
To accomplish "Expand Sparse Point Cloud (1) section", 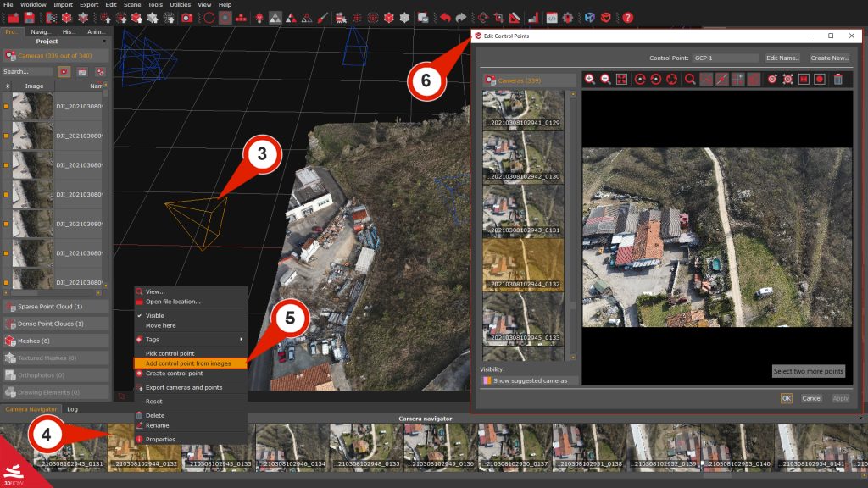I will click(x=55, y=306).
